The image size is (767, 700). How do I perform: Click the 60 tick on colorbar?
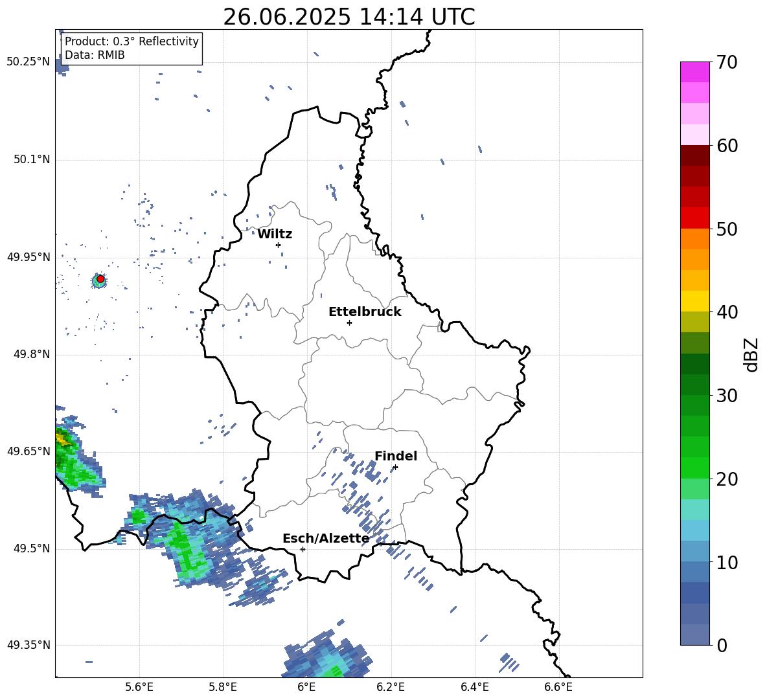[727, 146]
